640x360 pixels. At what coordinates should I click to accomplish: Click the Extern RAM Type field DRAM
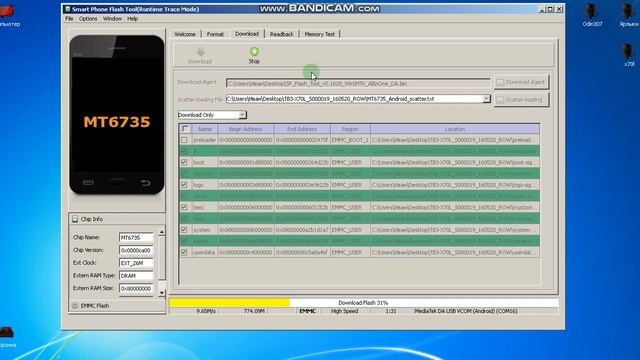[x=136, y=276]
